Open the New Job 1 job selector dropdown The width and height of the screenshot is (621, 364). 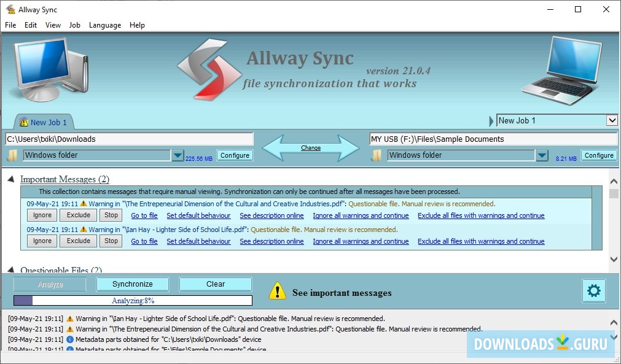(x=612, y=120)
